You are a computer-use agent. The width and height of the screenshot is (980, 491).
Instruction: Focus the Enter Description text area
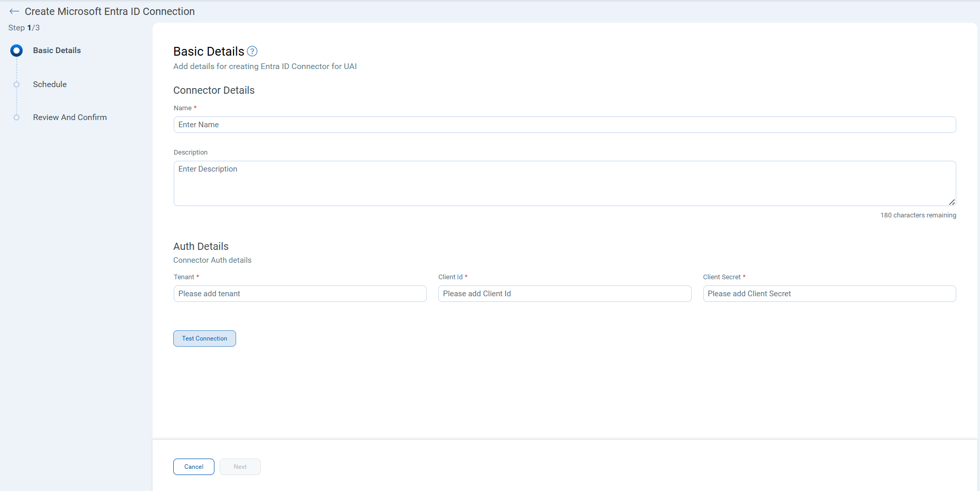[565, 183]
